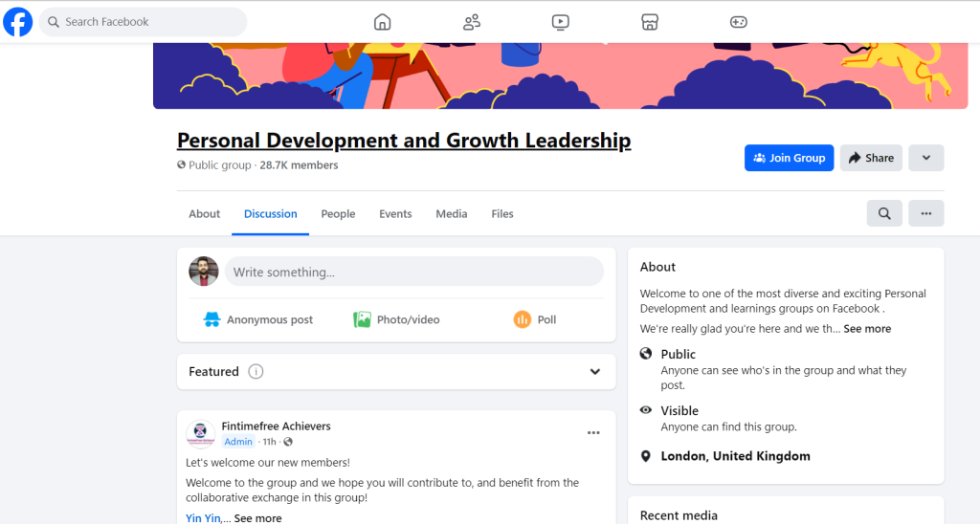The height and width of the screenshot is (524, 980).
Task: Click the 11h post timestamp
Action: [269, 442]
